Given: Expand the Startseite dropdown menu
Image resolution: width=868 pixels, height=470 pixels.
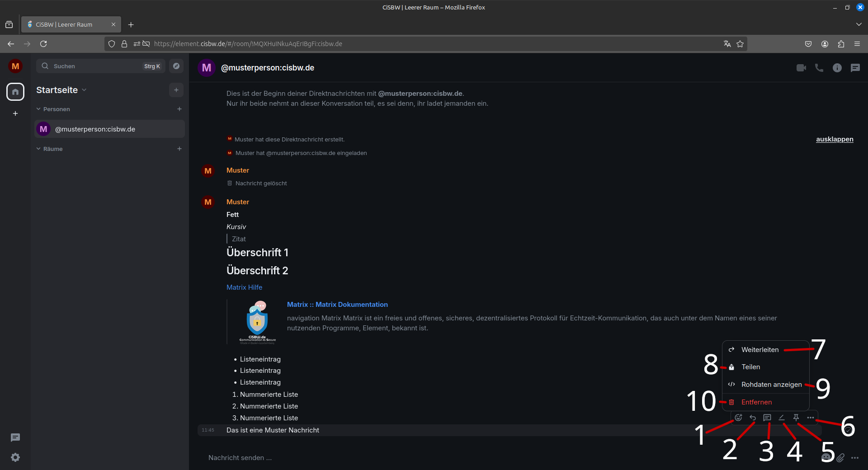Looking at the screenshot, I should click(84, 90).
